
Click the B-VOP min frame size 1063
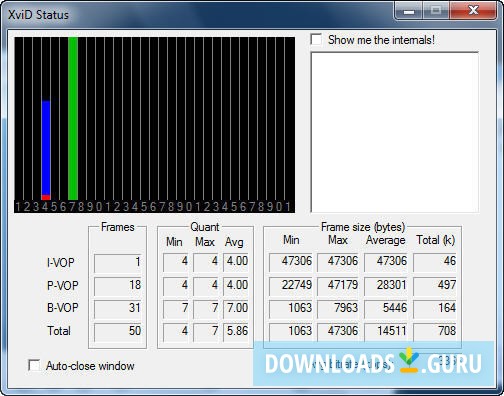pos(291,309)
